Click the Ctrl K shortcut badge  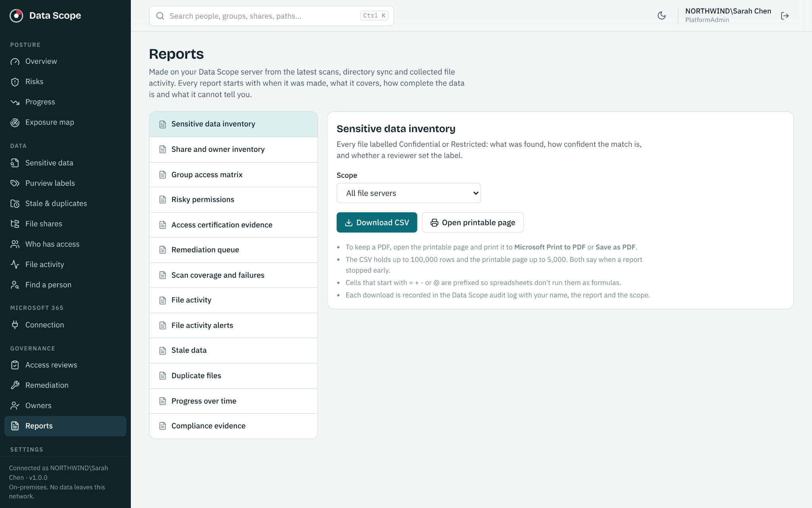pyautogui.click(x=374, y=15)
